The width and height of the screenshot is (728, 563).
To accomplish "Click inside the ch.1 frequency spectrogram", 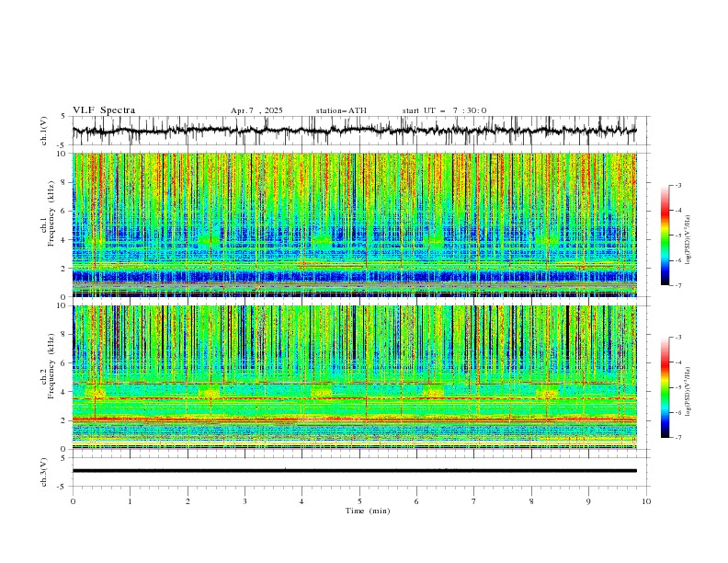I will tap(355, 224).
